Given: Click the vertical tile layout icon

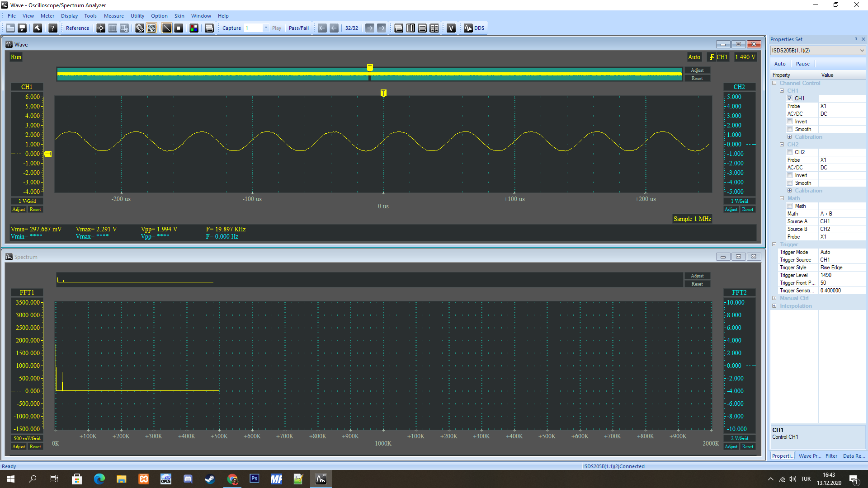Looking at the screenshot, I should pos(410,28).
